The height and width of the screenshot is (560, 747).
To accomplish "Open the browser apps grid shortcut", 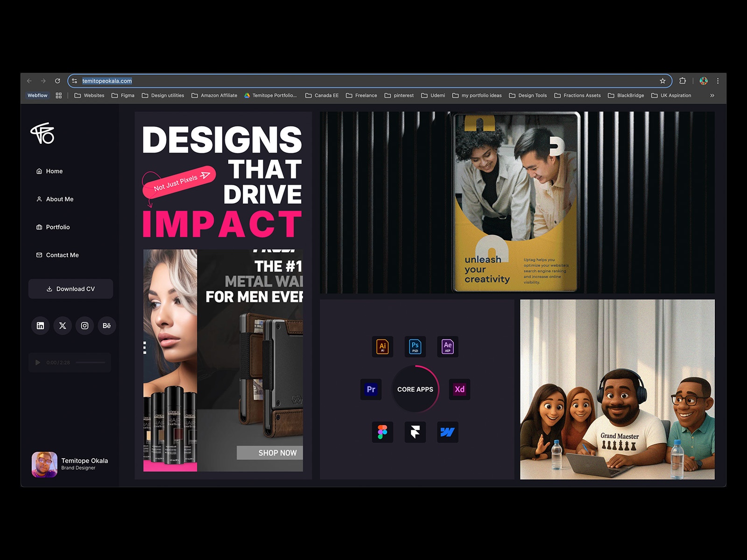I will point(59,95).
